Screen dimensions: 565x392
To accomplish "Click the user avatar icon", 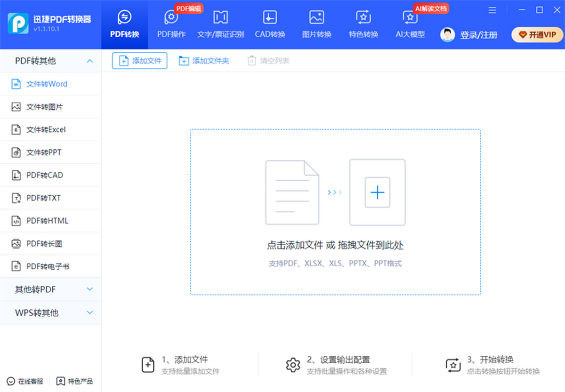I will (x=447, y=34).
